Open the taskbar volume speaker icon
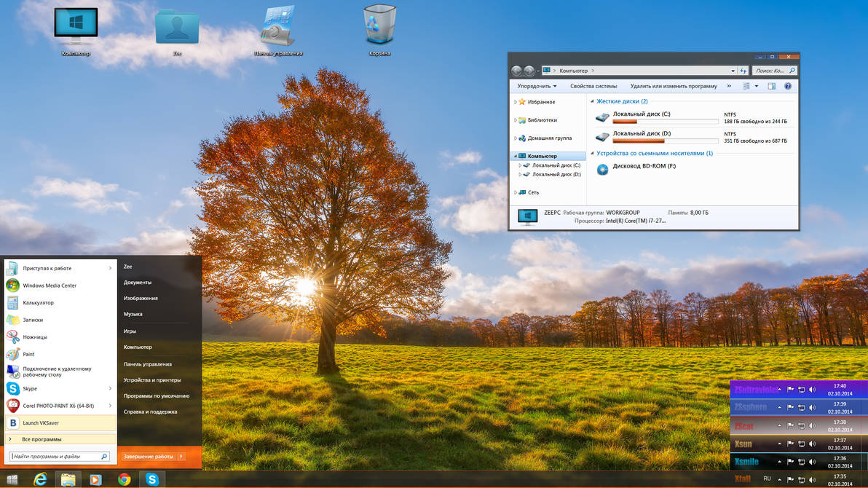 [812, 480]
